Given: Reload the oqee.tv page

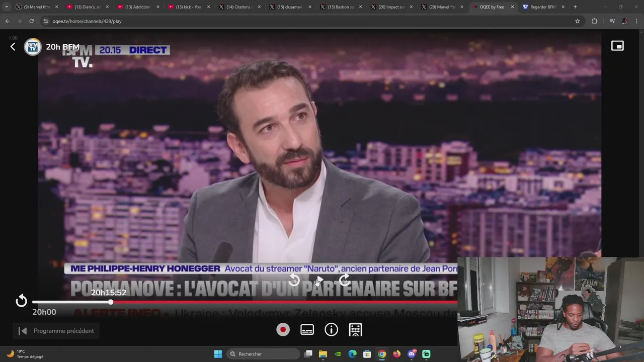Looking at the screenshot, I should point(31,21).
